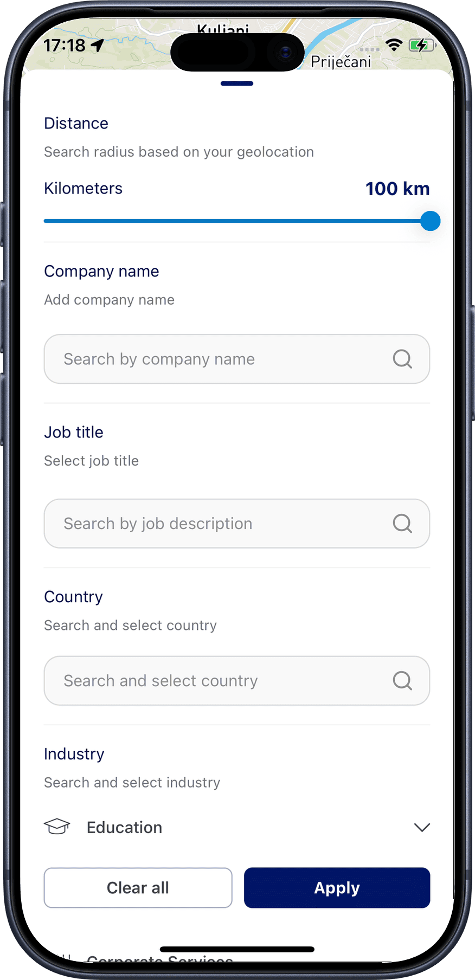
Task: Click the Kilometers slider thumb
Action: 431,221
